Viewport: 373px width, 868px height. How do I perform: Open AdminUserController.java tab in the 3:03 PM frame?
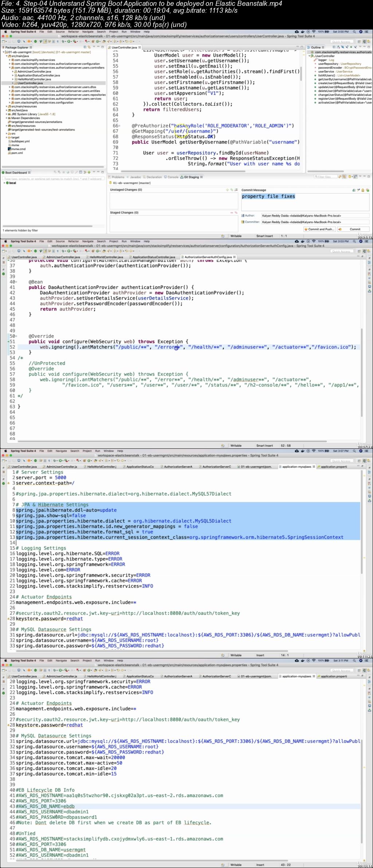point(61,257)
